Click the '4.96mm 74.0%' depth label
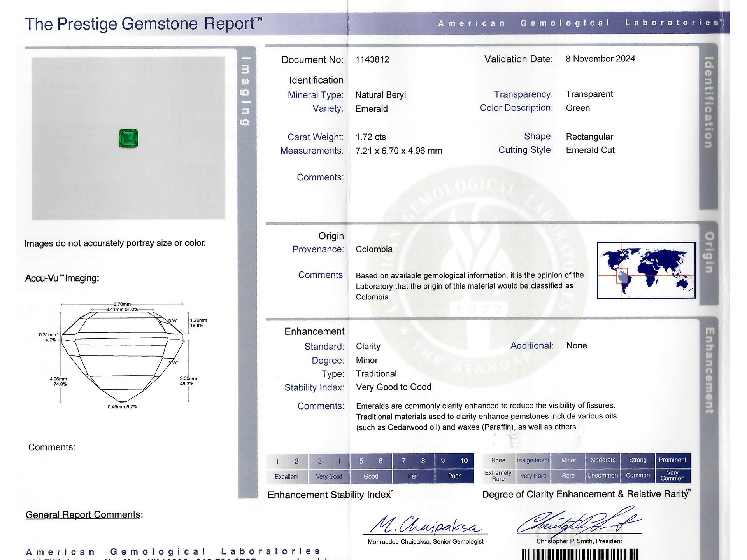The height and width of the screenshot is (560, 747). 58,381
